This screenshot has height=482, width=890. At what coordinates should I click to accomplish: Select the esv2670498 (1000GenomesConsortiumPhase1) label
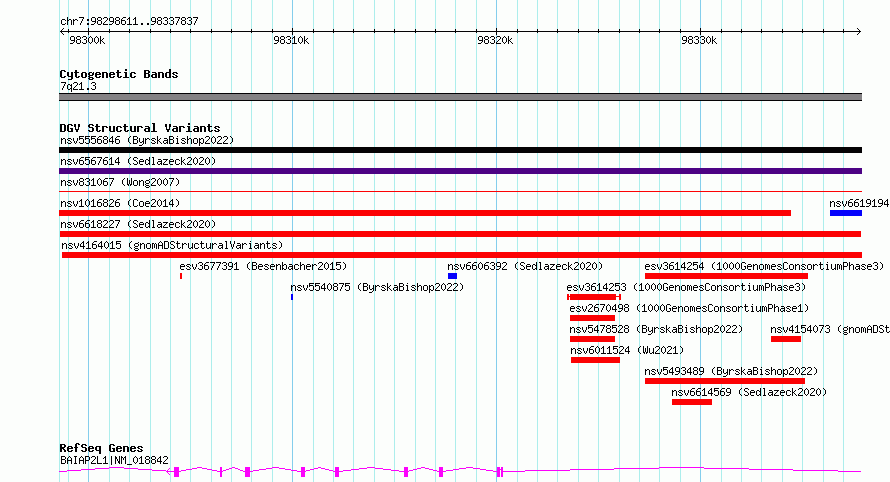tap(689, 308)
